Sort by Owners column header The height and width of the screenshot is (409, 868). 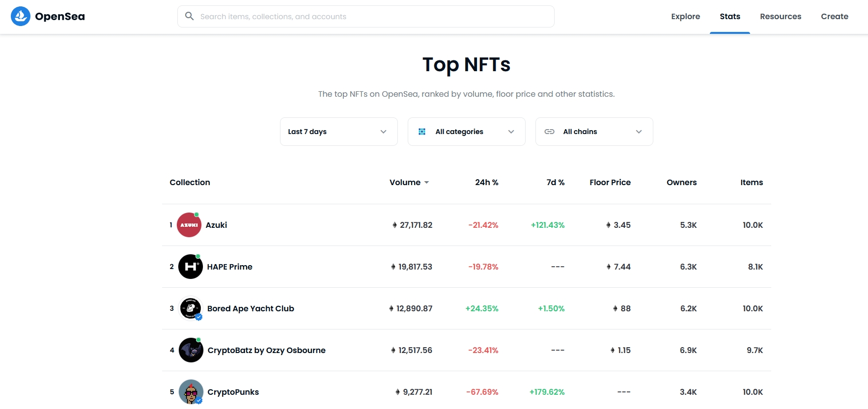point(682,182)
